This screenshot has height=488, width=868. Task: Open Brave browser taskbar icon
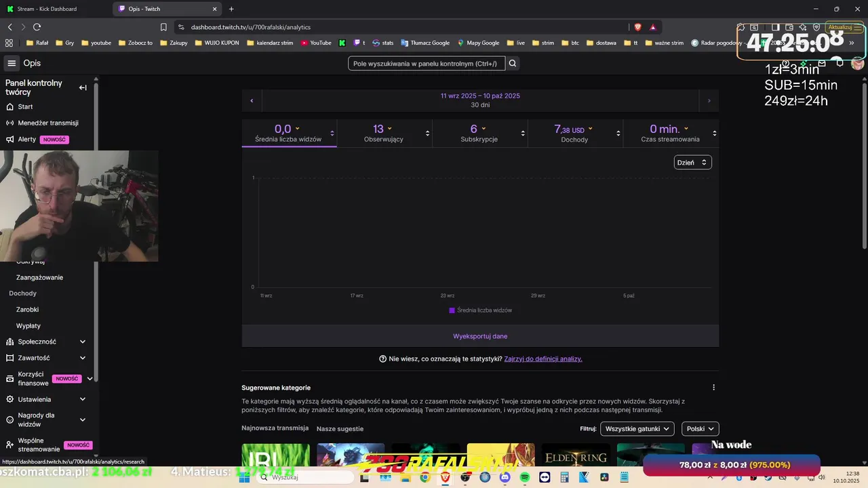[445, 477]
